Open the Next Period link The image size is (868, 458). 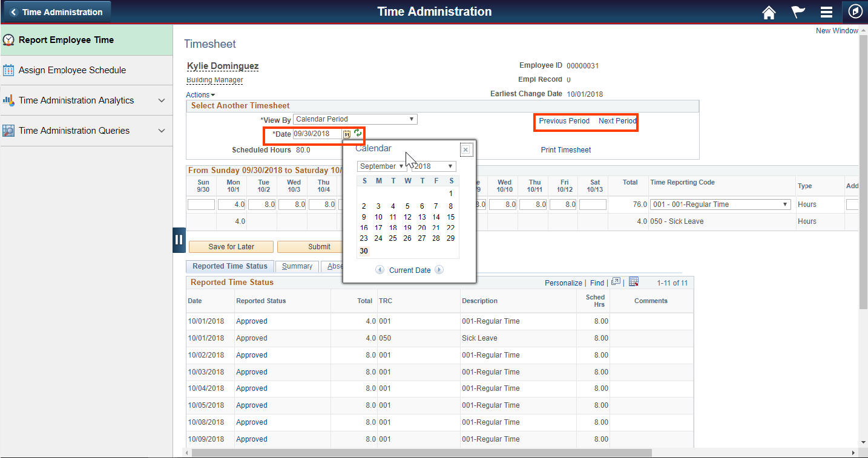(617, 120)
